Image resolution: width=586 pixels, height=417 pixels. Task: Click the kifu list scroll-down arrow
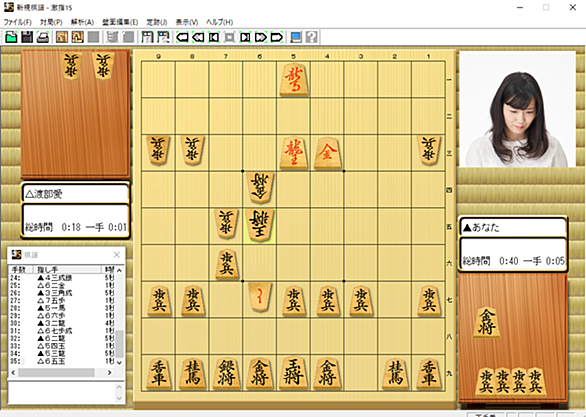pyautogui.click(x=119, y=362)
